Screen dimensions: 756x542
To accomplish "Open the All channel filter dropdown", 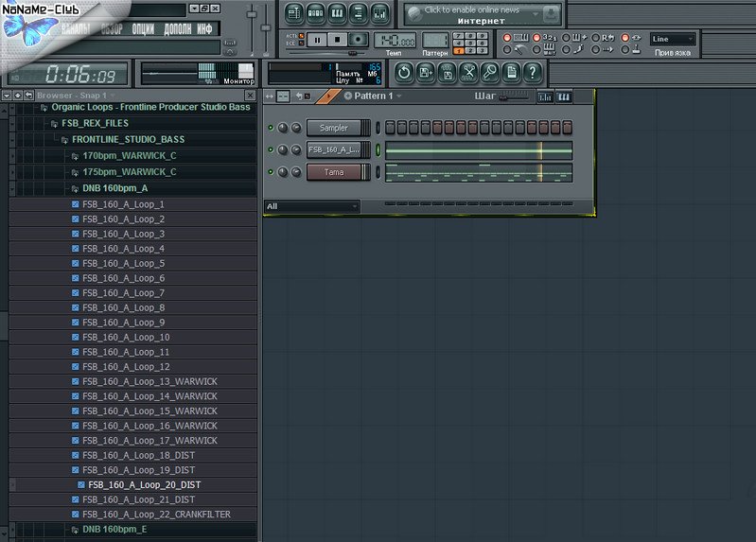I will (x=312, y=206).
